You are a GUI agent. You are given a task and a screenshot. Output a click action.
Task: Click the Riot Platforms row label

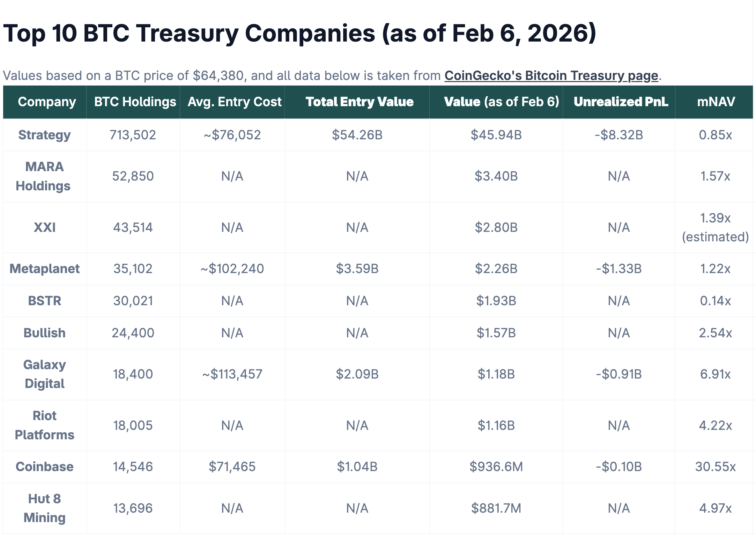click(x=45, y=425)
